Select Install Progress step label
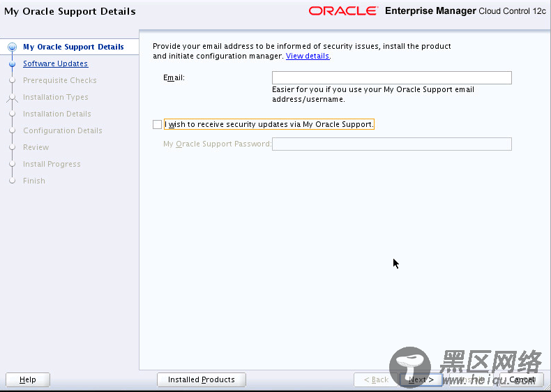This screenshot has width=551, height=392. tap(52, 164)
